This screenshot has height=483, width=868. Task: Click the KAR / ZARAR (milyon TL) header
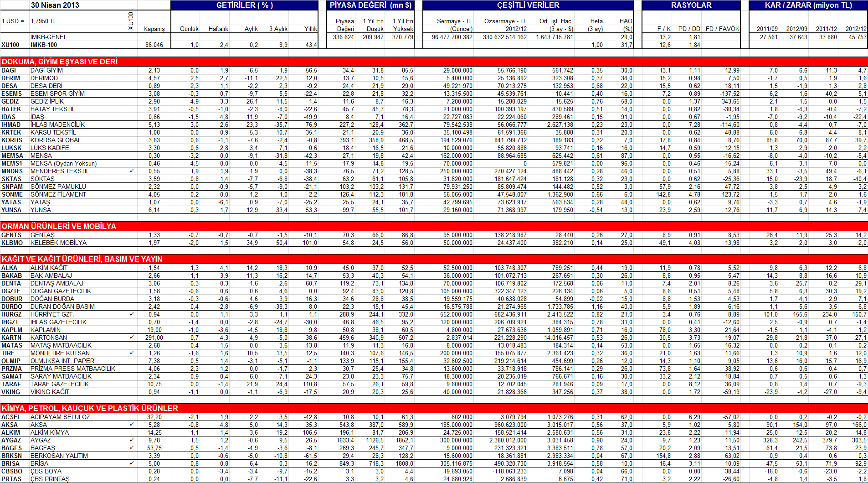click(808, 5)
